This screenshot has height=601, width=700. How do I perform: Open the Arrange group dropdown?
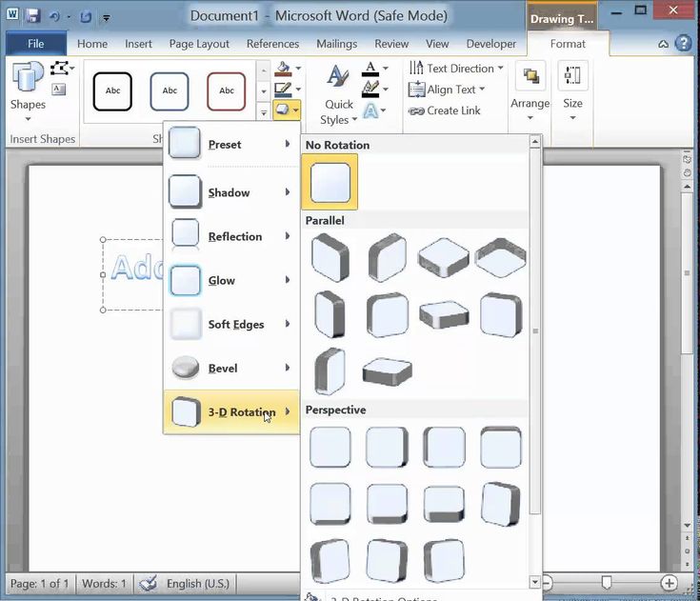pos(530,91)
